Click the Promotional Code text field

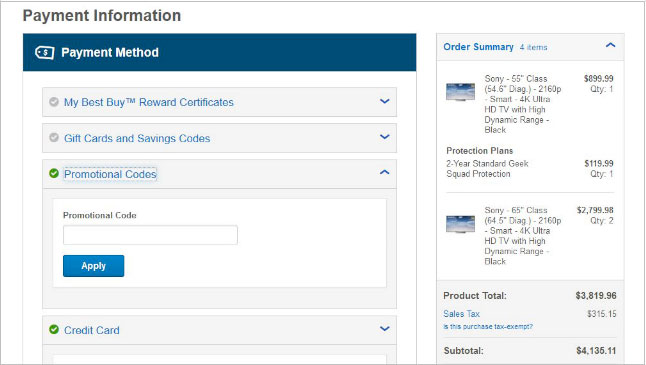pos(150,235)
